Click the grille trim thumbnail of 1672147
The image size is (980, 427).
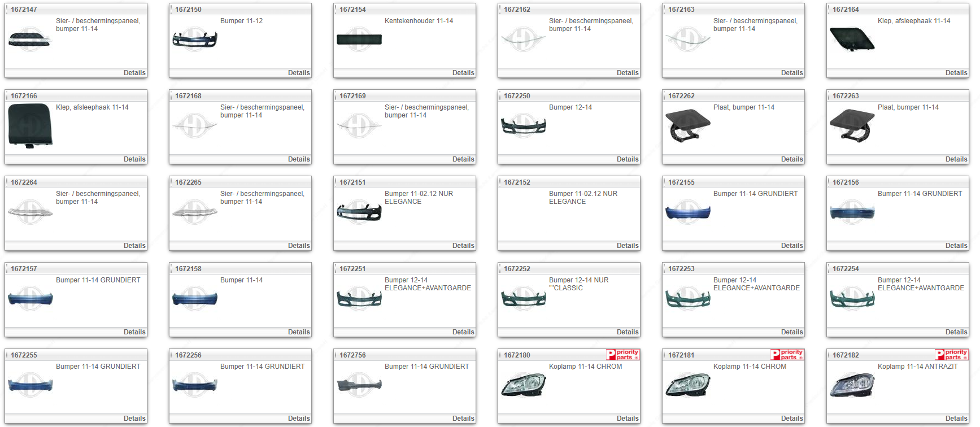point(30,40)
